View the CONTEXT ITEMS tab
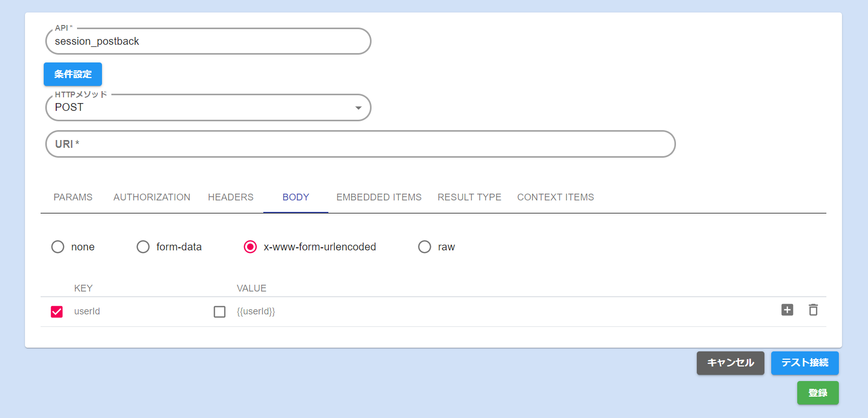The width and height of the screenshot is (868, 418). (555, 197)
